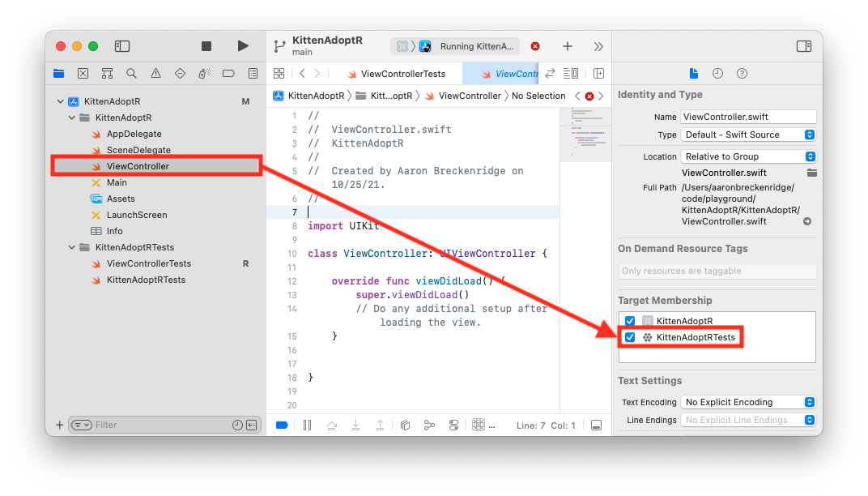Click No Selection in the jump bar
The height and width of the screenshot is (496, 868).
538,96
